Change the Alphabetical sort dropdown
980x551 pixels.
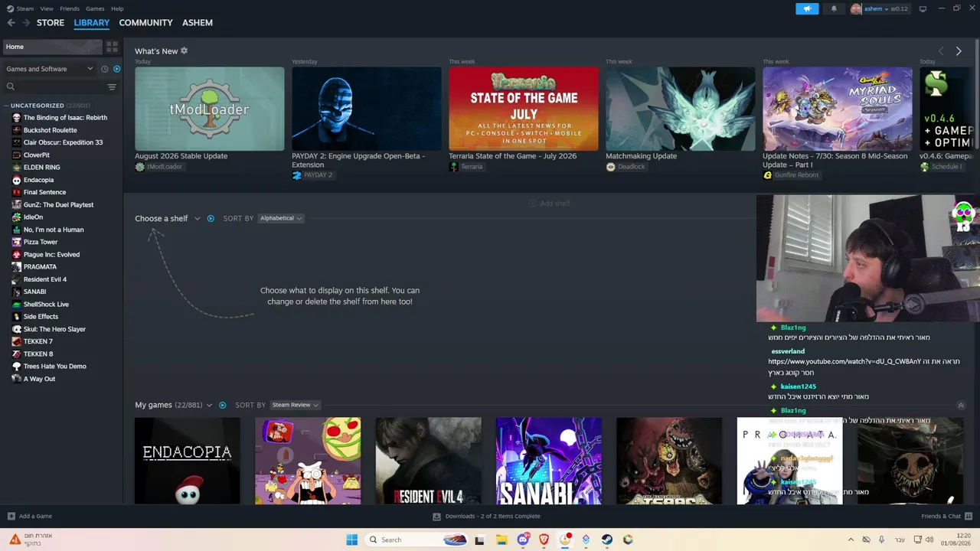[280, 218]
